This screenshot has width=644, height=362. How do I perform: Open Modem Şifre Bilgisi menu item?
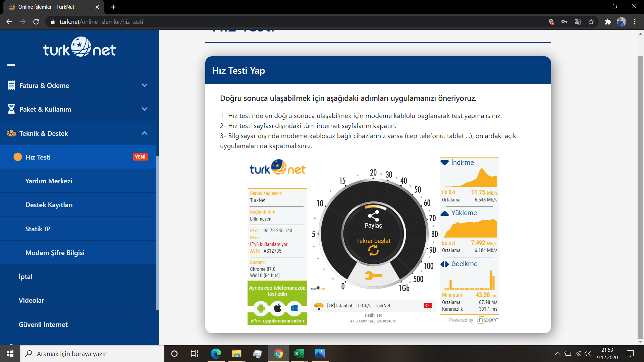pyautogui.click(x=78, y=253)
